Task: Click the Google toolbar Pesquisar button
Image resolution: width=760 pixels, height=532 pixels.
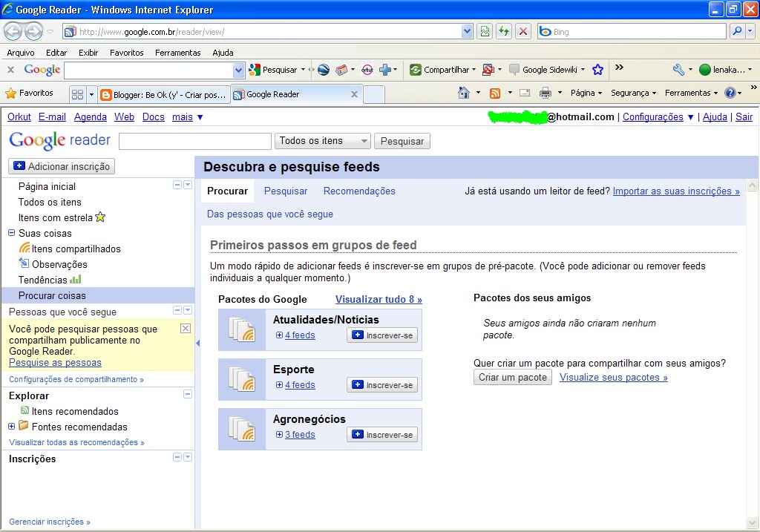Action: (273, 70)
